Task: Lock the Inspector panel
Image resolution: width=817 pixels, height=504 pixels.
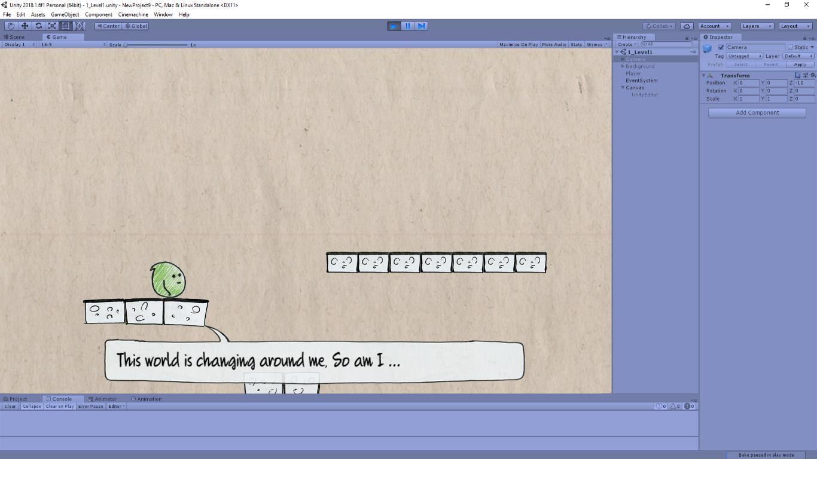Action: point(804,38)
